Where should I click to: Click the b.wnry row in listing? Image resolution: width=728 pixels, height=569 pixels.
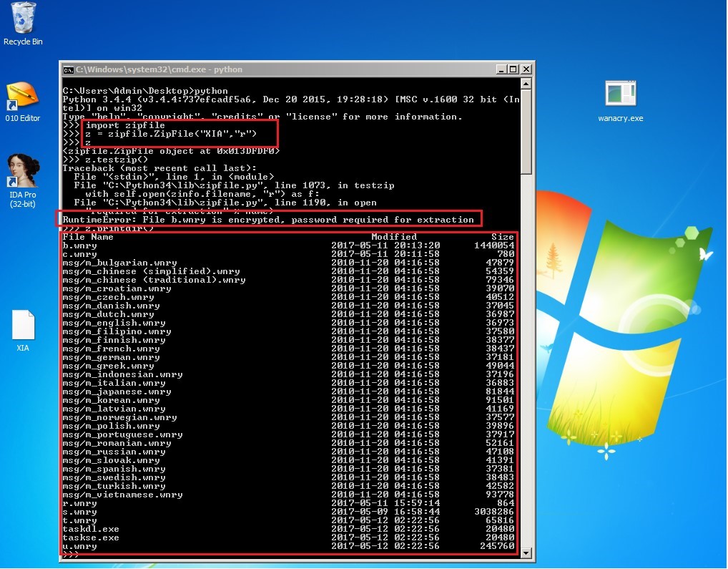click(288, 245)
